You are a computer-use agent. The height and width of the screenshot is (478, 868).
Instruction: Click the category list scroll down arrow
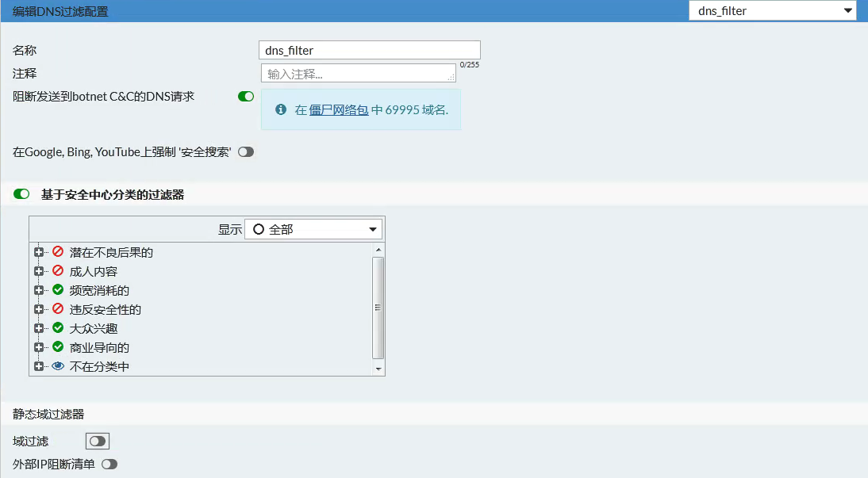pos(378,369)
